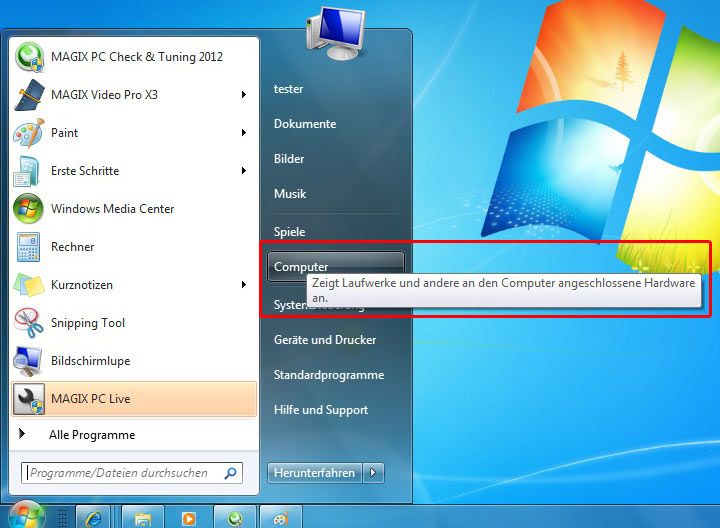Open Musik library
This screenshot has width=720, height=528.
[x=290, y=194]
